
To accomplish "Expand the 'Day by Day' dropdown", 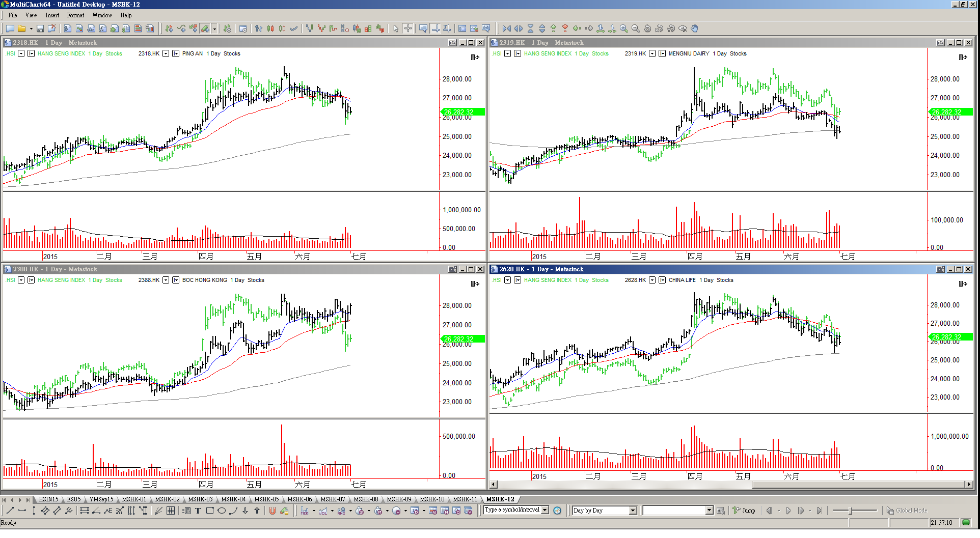I will (633, 511).
